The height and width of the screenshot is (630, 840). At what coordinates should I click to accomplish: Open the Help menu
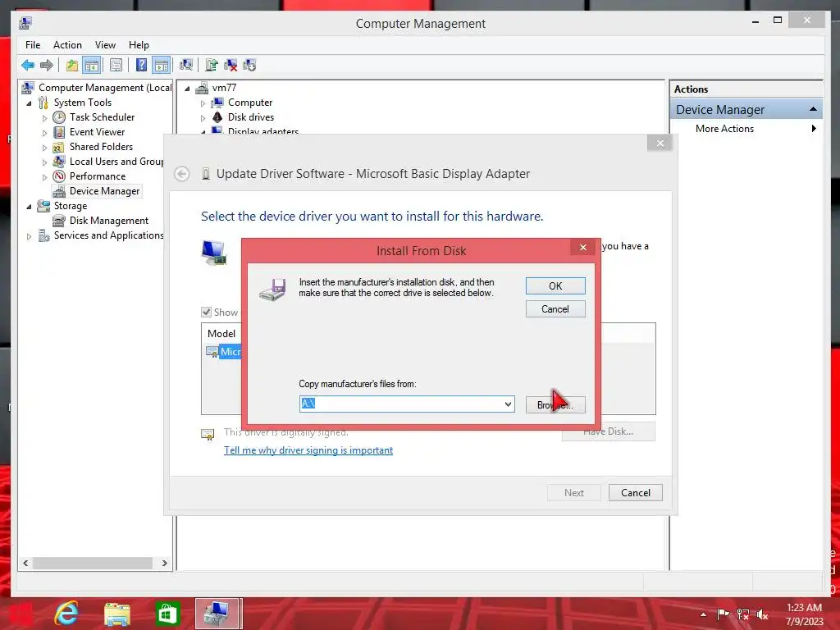tap(139, 45)
